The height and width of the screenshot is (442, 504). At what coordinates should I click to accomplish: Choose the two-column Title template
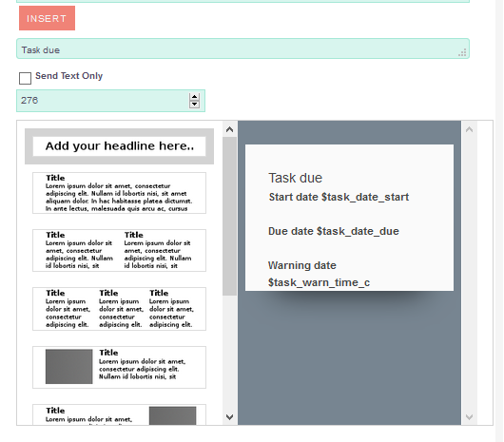tap(119, 251)
